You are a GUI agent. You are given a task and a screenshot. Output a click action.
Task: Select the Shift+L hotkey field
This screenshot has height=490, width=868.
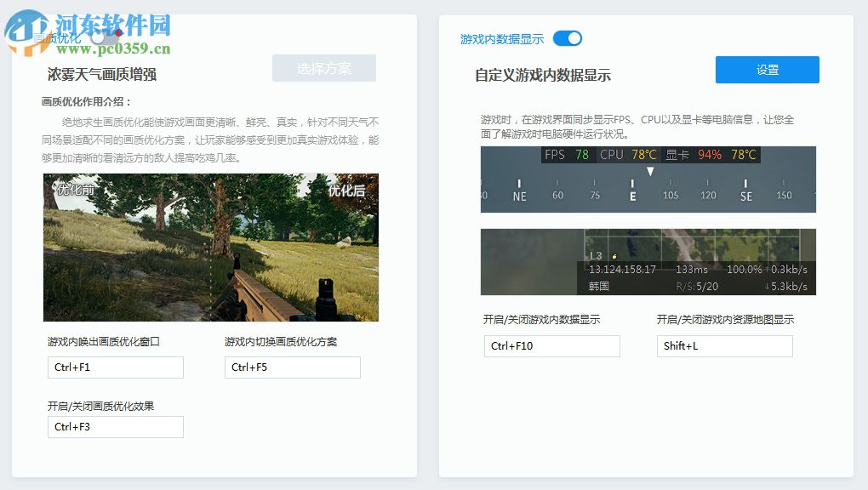click(723, 346)
